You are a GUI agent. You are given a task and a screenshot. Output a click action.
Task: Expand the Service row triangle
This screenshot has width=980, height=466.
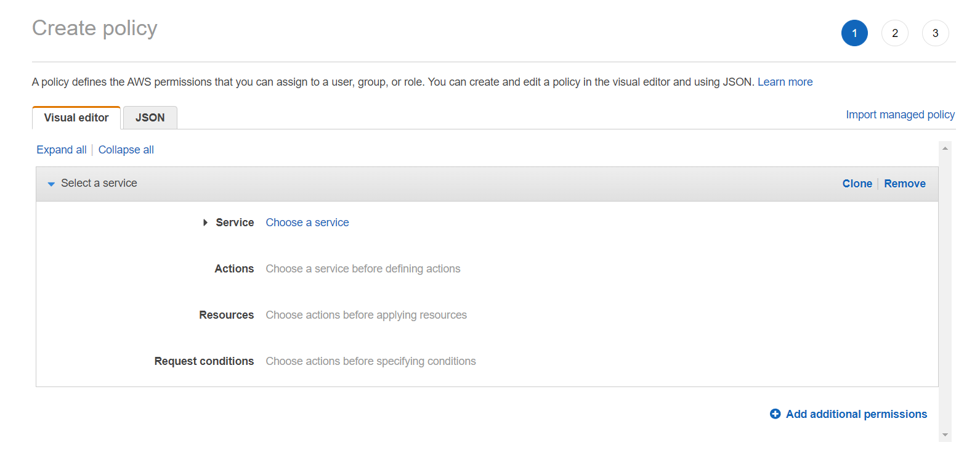tap(205, 223)
